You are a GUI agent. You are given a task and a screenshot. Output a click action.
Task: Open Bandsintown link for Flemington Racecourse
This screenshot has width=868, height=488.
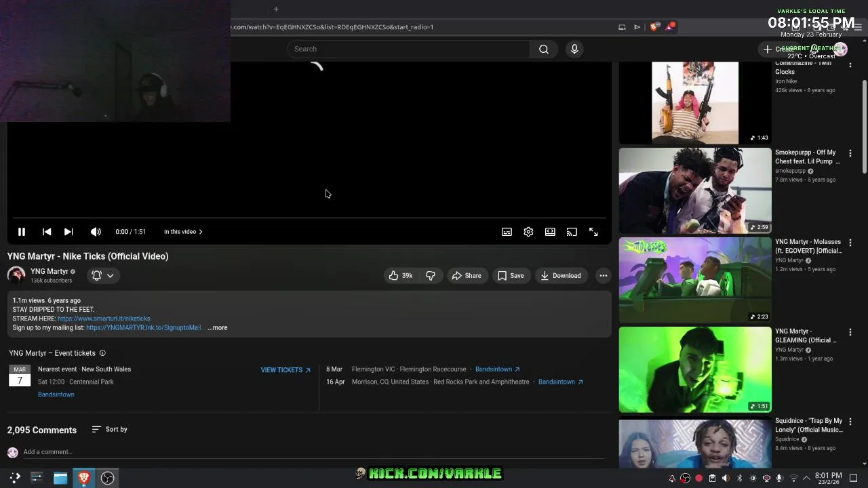click(497, 369)
